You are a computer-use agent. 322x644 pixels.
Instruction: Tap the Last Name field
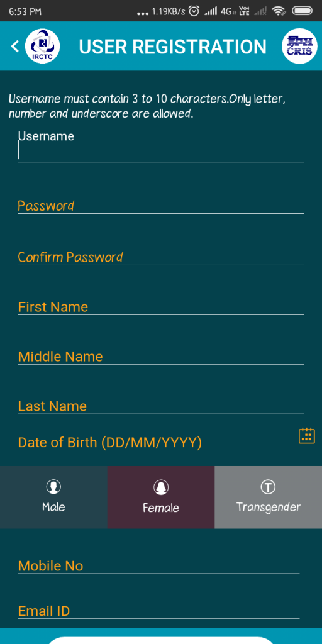pyautogui.click(x=160, y=406)
